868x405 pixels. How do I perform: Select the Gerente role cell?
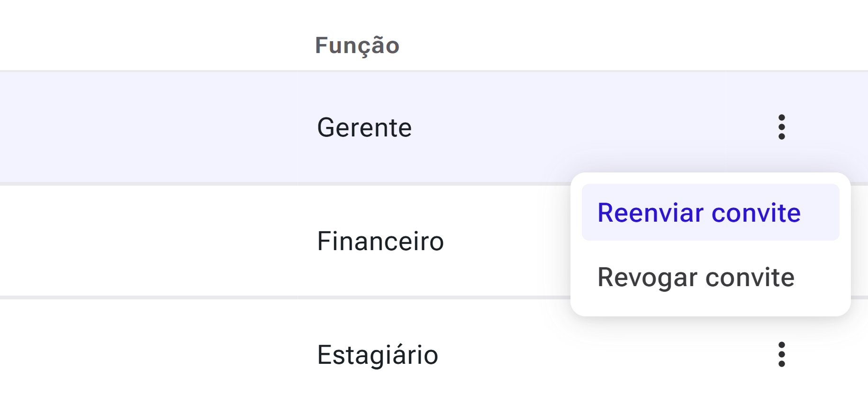coord(364,127)
